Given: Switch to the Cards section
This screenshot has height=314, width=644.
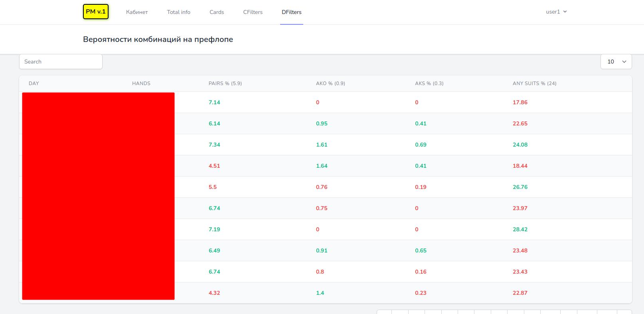Looking at the screenshot, I should click(217, 12).
